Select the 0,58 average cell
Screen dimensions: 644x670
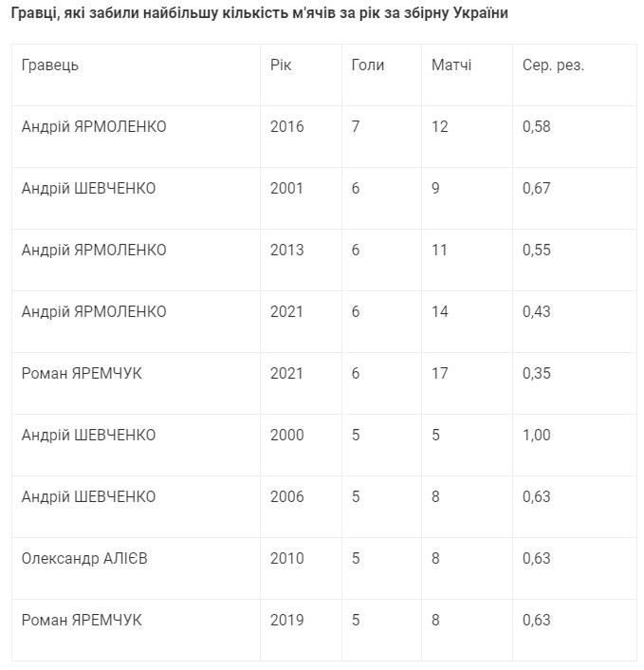coord(537,126)
